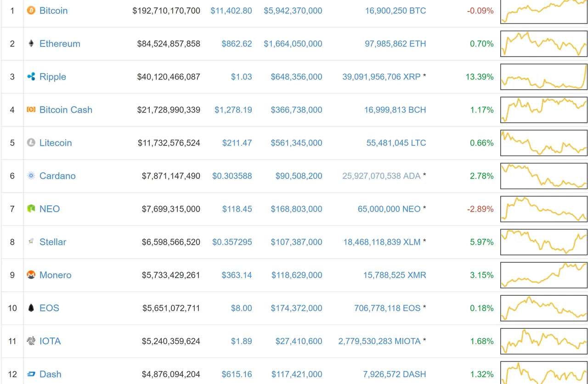This screenshot has width=588, height=384.
Task: Open Stellar 7-day price sparkline chart
Action: (544, 242)
